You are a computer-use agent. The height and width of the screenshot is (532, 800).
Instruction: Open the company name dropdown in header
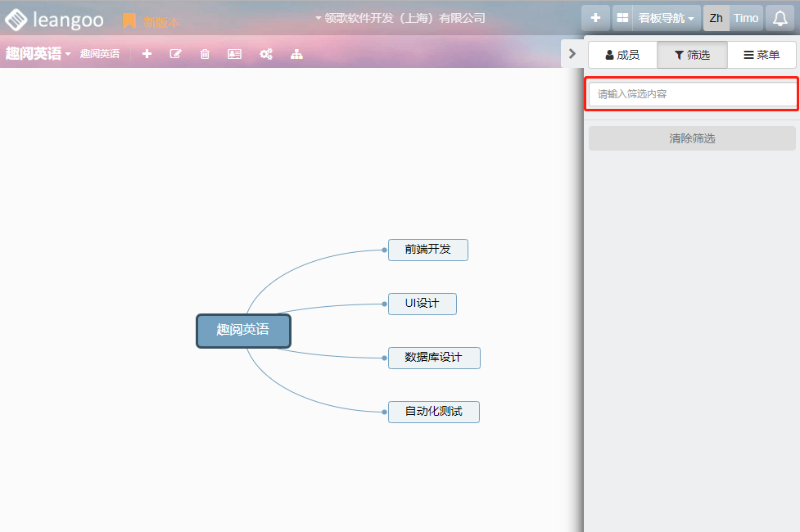click(400, 18)
